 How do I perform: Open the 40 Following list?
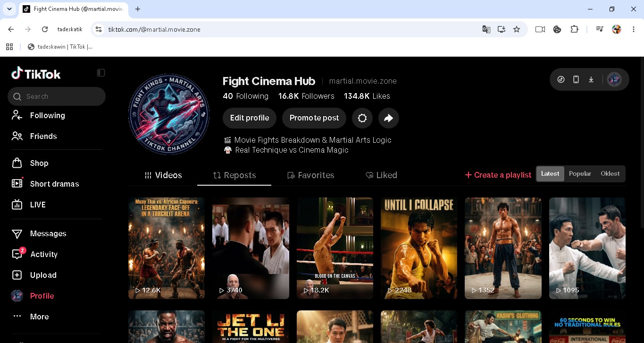pos(245,96)
